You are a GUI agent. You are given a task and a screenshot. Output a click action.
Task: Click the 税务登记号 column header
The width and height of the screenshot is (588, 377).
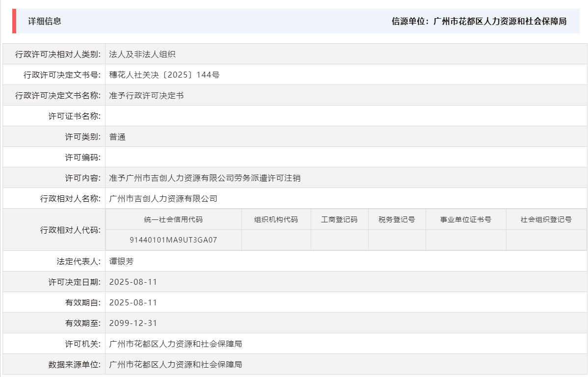coord(397,219)
